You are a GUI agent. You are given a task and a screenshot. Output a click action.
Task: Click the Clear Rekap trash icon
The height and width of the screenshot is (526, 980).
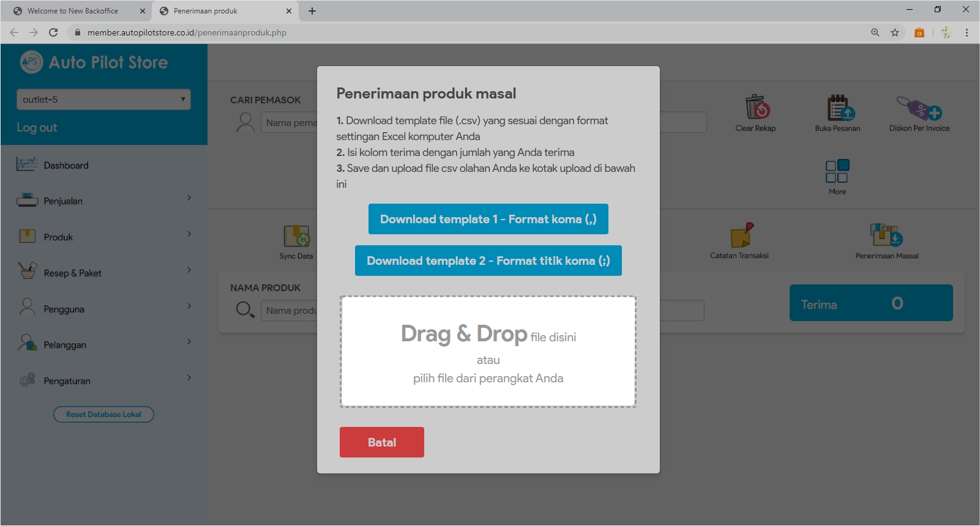click(x=757, y=108)
